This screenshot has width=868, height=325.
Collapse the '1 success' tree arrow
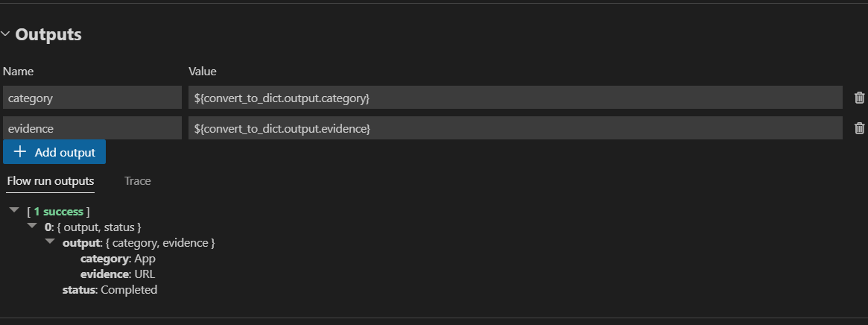click(14, 212)
